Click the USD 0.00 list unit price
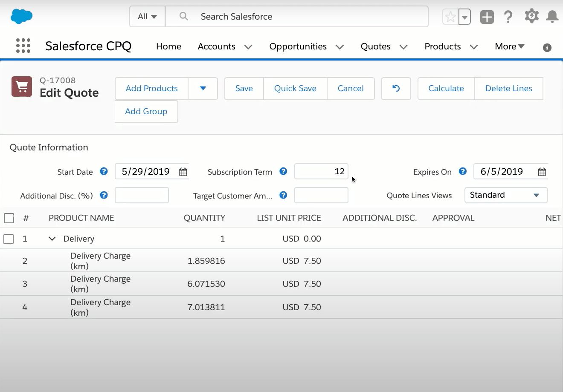 pos(302,239)
